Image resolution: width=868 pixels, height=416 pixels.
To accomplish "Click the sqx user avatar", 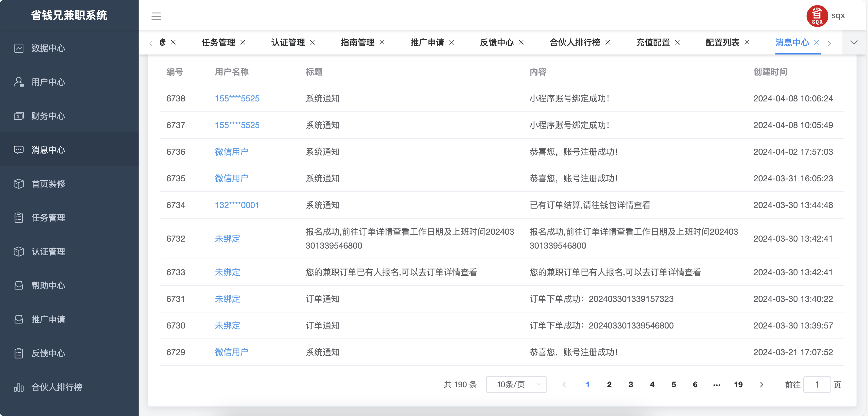I will click(817, 16).
